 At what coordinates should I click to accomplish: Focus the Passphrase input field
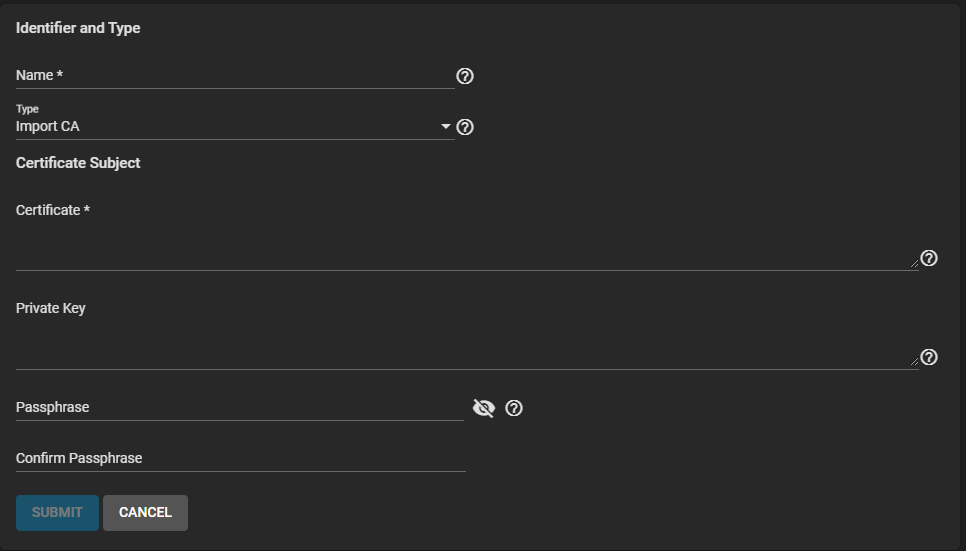240,408
